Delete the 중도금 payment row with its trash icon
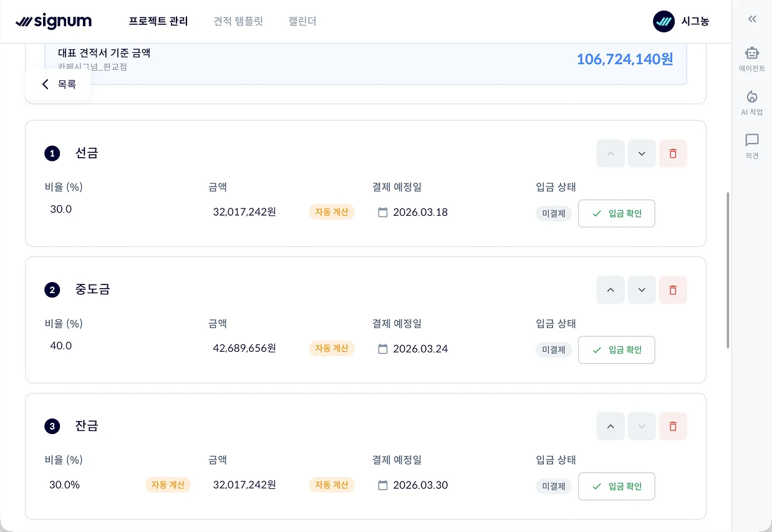772x532 pixels. [x=673, y=289]
